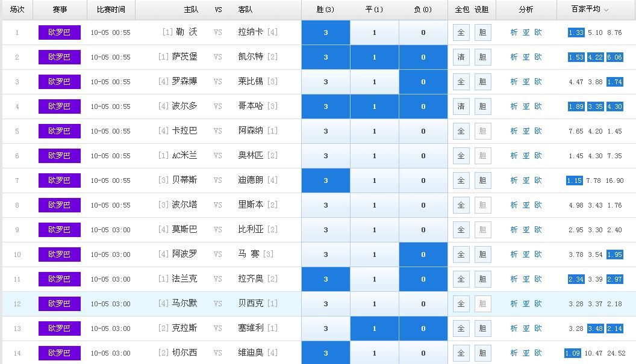
Task: Select odds 1.74 for 罗森博 match
Action: (614, 82)
